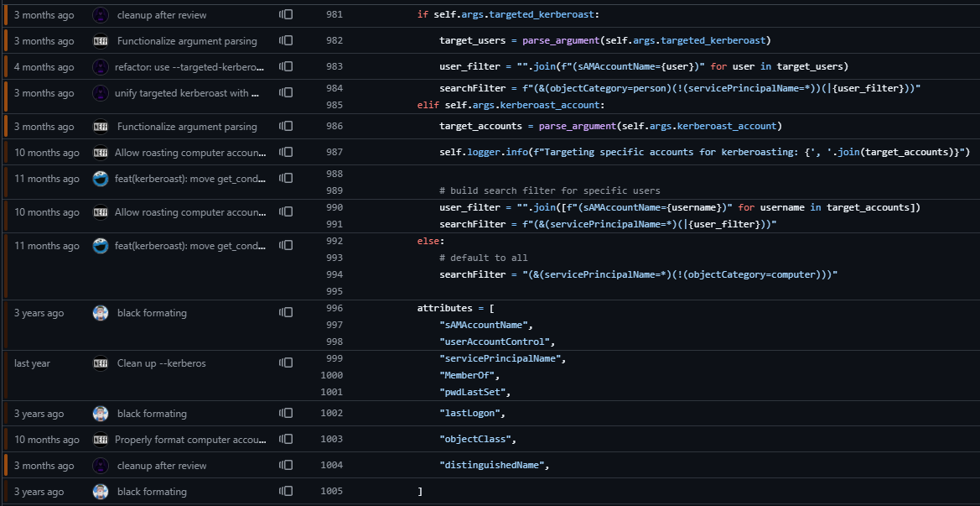Open NEFF avatar on line 982 row
Screen dimensions: 980x506
click(101, 40)
